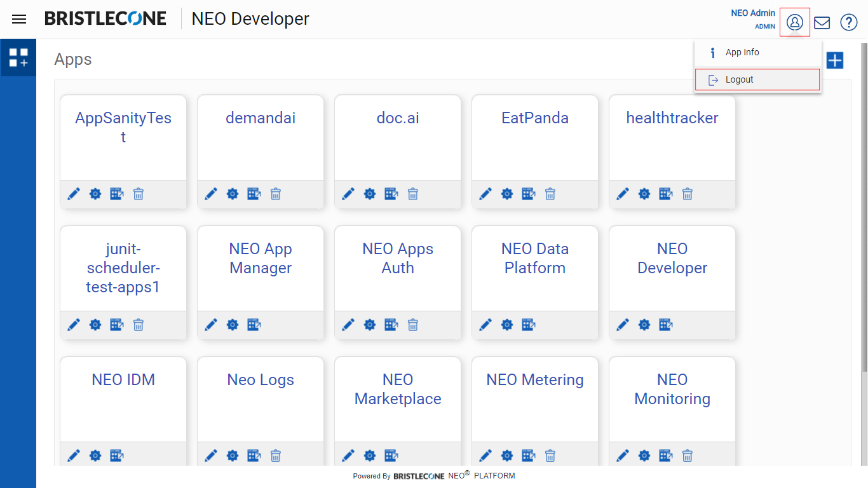
Task: Open settings gear for Neo Logs
Action: pyautogui.click(x=233, y=456)
